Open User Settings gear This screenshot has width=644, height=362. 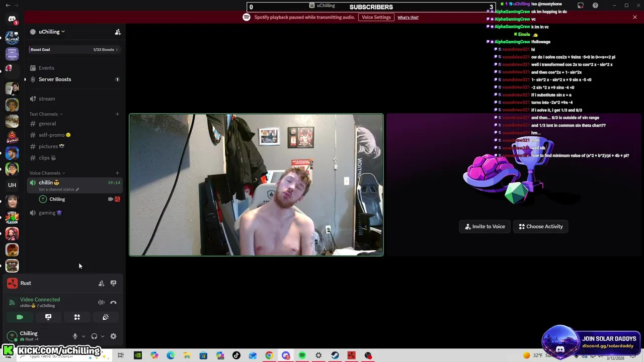113,336
